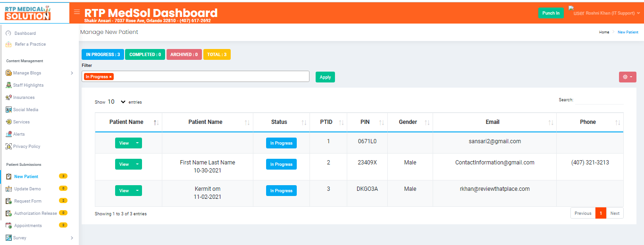The height and width of the screenshot is (245, 644).
Task: Click the Update Demo icon
Action: click(x=8, y=189)
